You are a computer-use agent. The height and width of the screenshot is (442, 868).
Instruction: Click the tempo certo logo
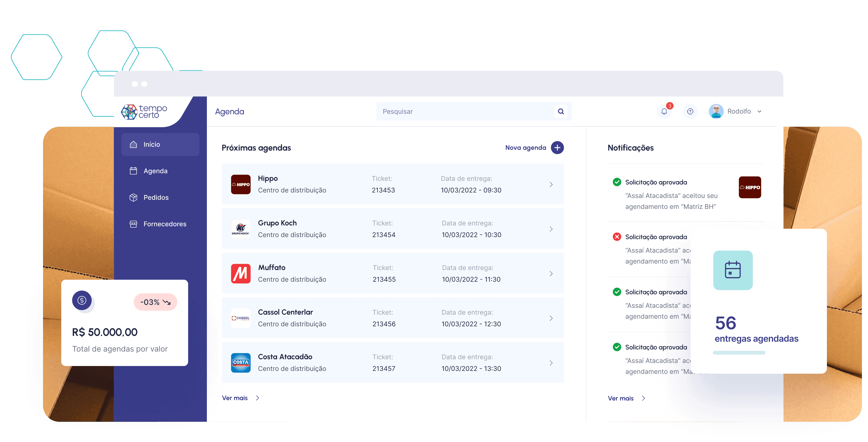(x=144, y=112)
